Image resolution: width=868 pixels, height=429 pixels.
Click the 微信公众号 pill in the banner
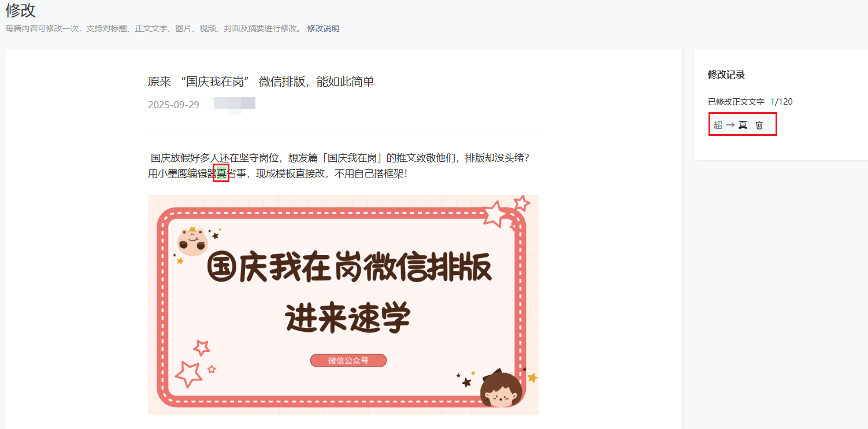coord(348,360)
